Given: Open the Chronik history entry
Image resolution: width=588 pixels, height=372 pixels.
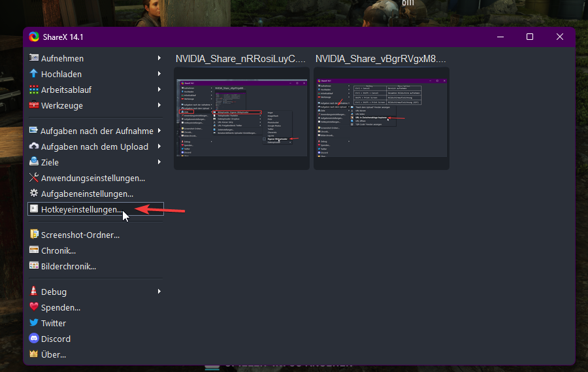Looking at the screenshot, I should click(x=58, y=250).
